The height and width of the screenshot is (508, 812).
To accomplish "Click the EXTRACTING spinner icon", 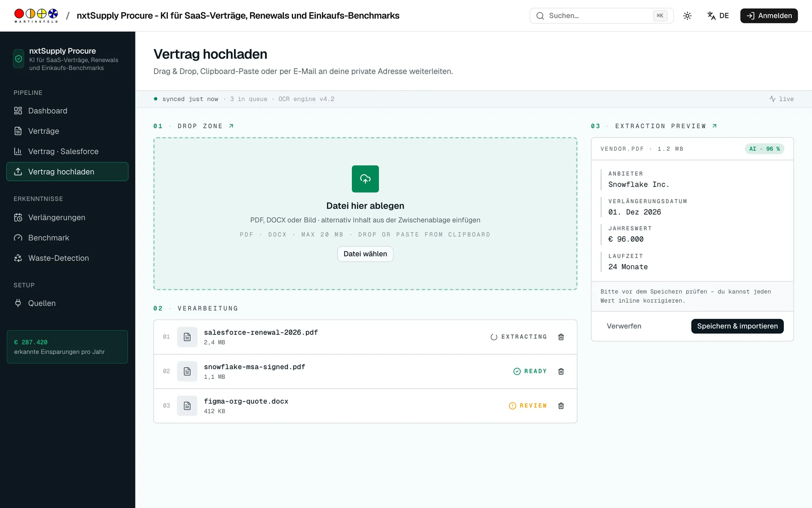I will (x=494, y=337).
